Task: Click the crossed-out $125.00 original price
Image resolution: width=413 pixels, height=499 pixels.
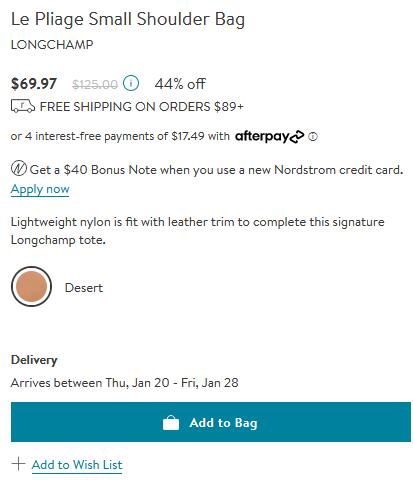Action: click(95, 84)
